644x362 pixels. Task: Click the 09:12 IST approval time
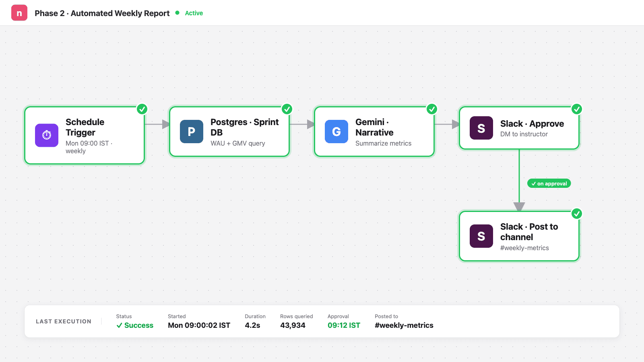click(x=344, y=325)
